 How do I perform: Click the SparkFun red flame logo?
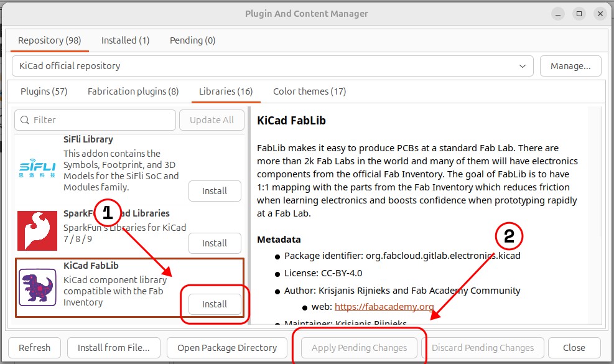[36, 231]
